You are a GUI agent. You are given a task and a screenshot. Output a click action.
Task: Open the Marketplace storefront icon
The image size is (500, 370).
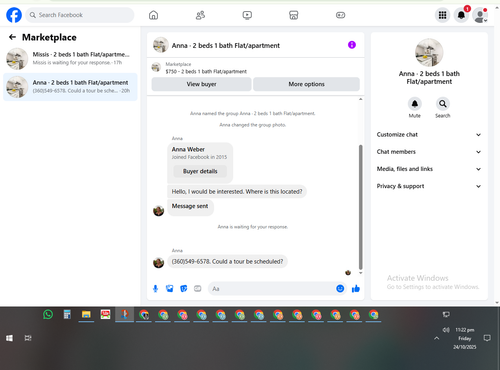click(x=294, y=15)
